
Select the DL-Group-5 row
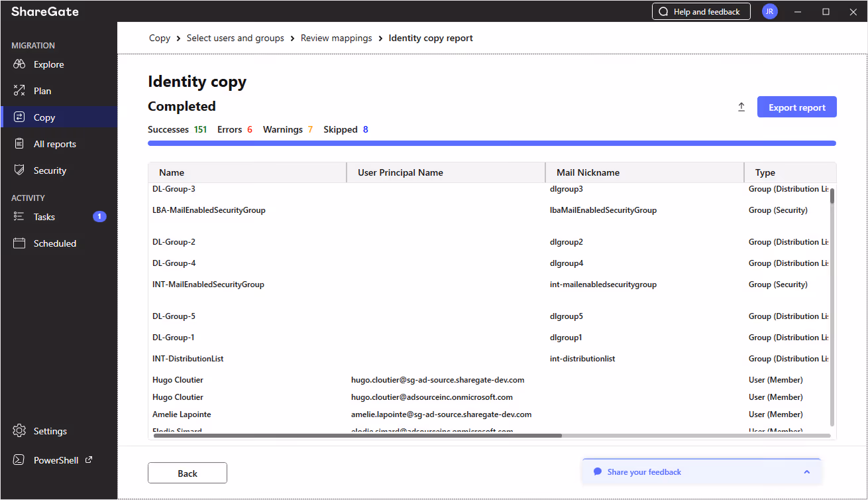[x=489, y=316]
